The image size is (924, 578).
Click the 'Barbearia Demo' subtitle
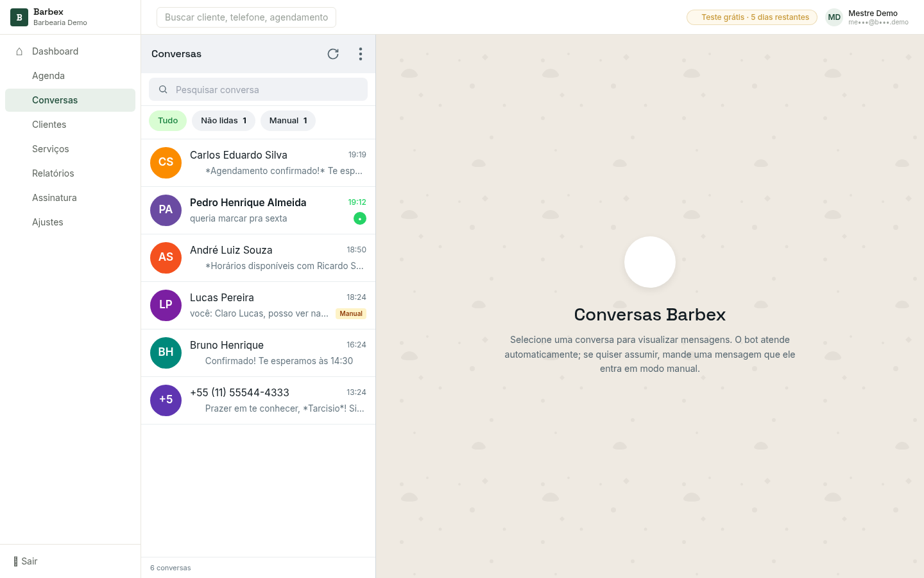pyautogui.click(x=60, y=22)
